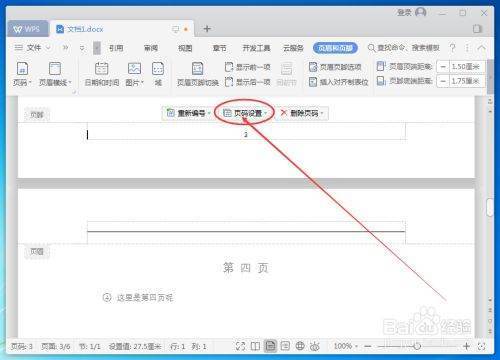The image size is (500, 360).
Task: Switch to the 引用 references tab
Action: 116,48
